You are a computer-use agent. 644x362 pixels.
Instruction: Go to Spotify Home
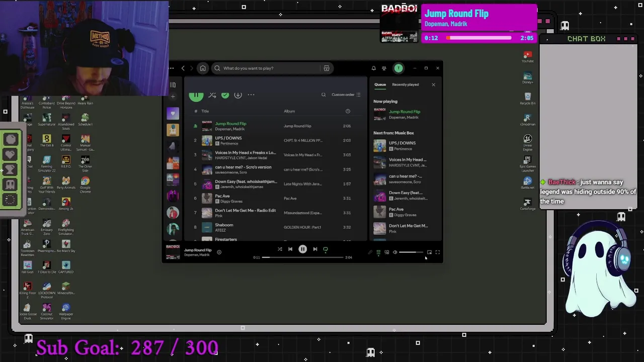(x=203, y=68)
